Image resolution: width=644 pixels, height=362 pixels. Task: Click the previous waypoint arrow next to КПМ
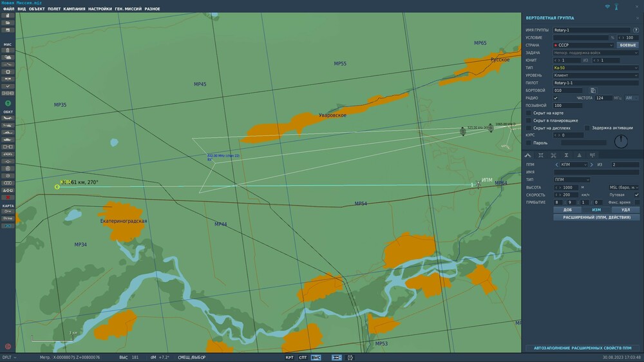tap(557, 165)
